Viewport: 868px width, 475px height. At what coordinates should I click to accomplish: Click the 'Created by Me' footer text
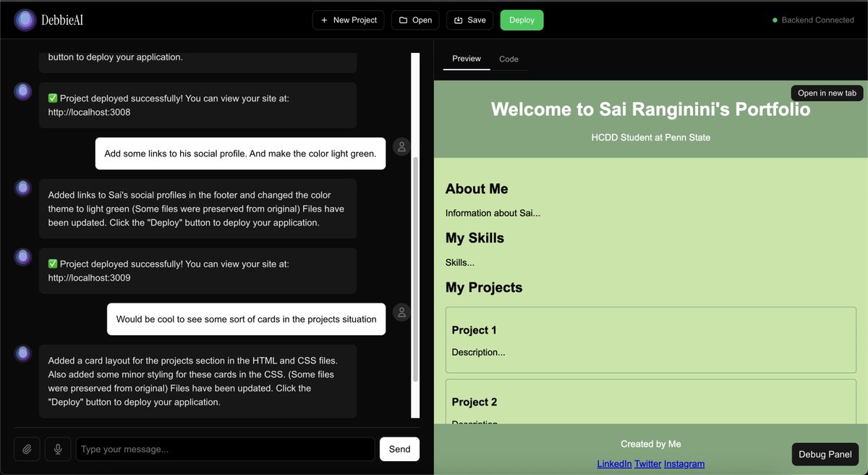tap(650, 444)
